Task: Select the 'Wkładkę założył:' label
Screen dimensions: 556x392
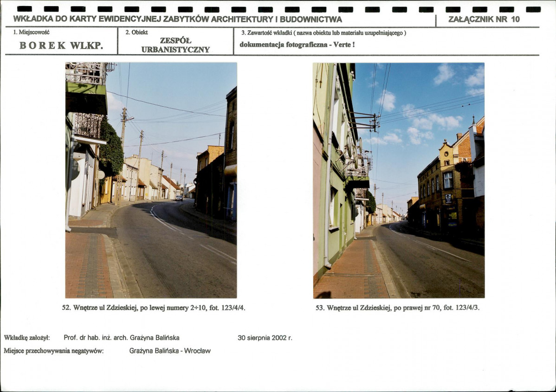Action: pos(27,338)
